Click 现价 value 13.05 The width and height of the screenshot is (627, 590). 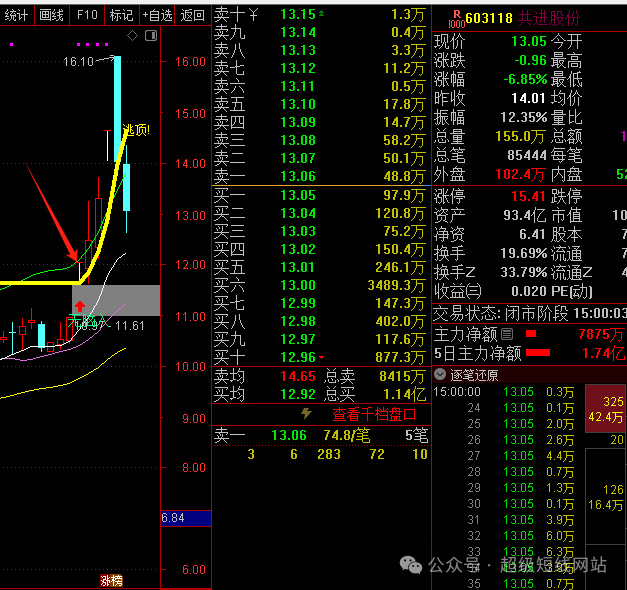pyautogui.click(x=529, y=41)
